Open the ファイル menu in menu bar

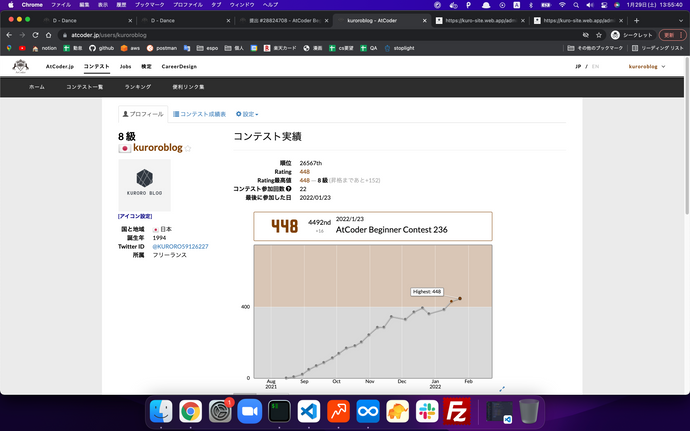coord(61,5)
